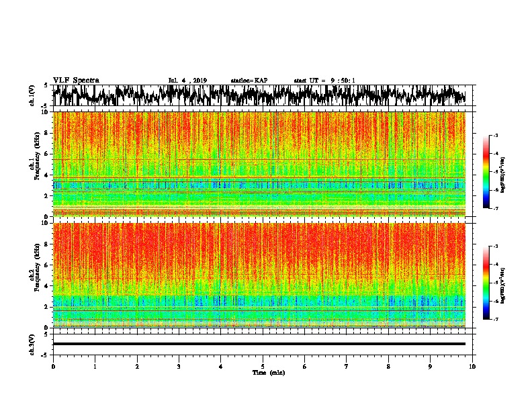Click the "VLF Spectra" plot title
This screenshot has height=411, width=532.
click(76, 80)
